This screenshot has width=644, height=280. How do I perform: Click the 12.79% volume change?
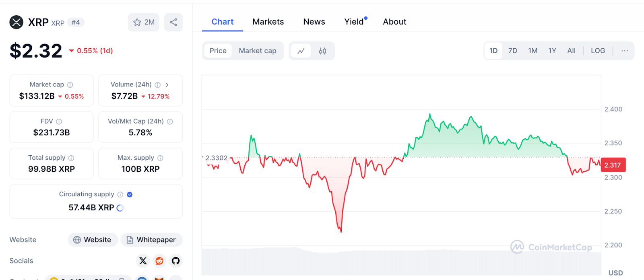coord(155,97)
